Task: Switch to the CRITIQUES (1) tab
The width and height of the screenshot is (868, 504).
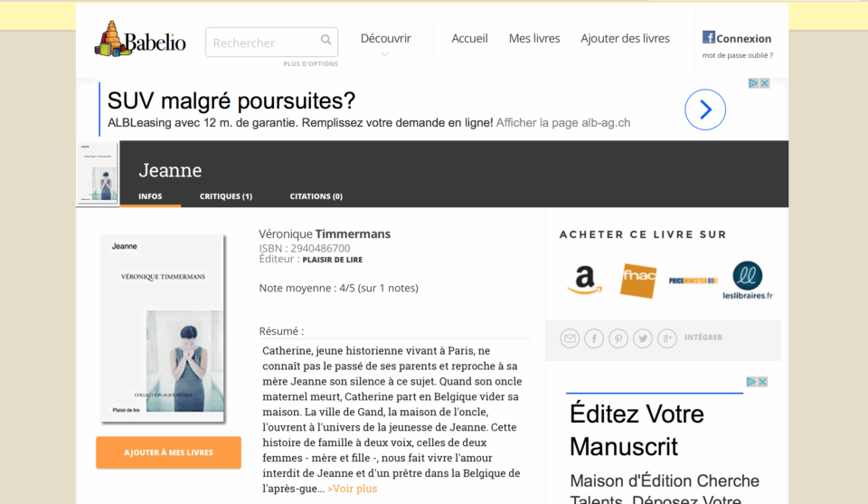Action: click(226, 196)
